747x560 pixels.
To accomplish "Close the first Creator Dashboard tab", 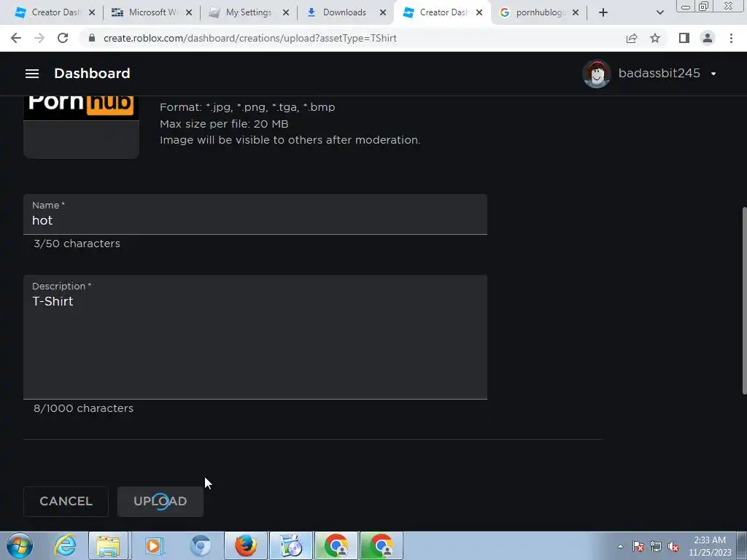I will click(91, 12).
